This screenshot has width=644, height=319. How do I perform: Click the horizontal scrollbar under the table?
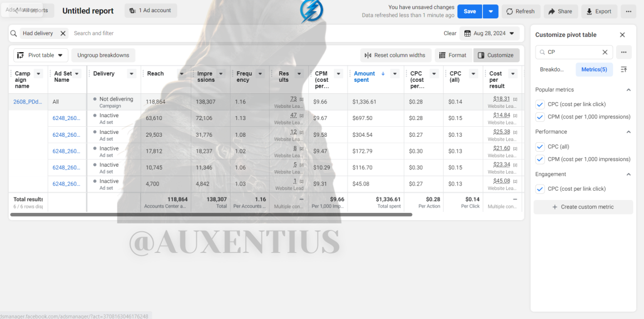211,215
